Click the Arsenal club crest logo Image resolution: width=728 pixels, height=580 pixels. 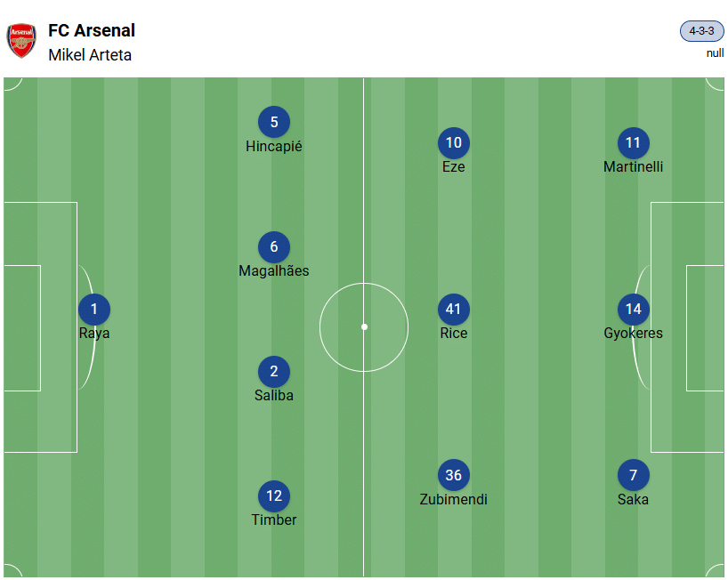(x=21, y=41)
